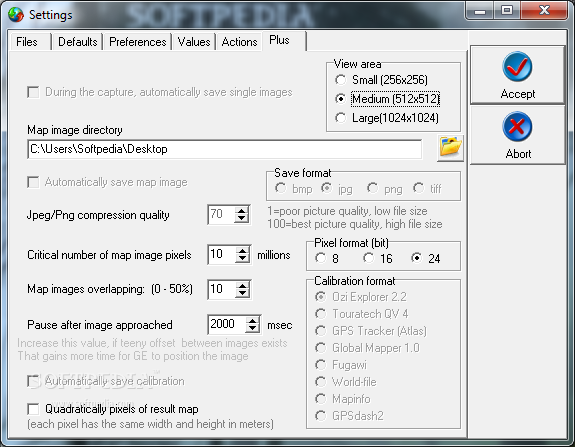Screen dimensions: 575x447
Task: Decrease critical number of map image pixels
Action: (242, 259)
